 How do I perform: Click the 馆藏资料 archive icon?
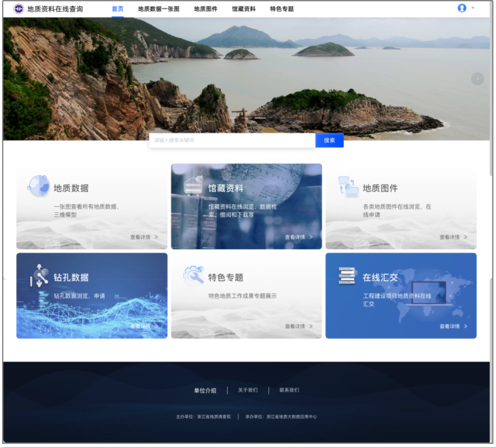(x=192, y=185)
